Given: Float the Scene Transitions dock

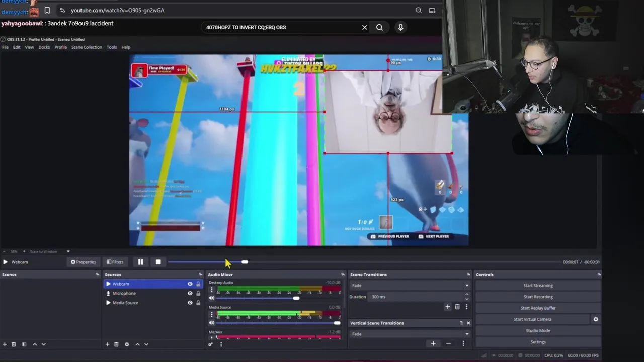Looking at the screenshot, I should tap(468, 275).
